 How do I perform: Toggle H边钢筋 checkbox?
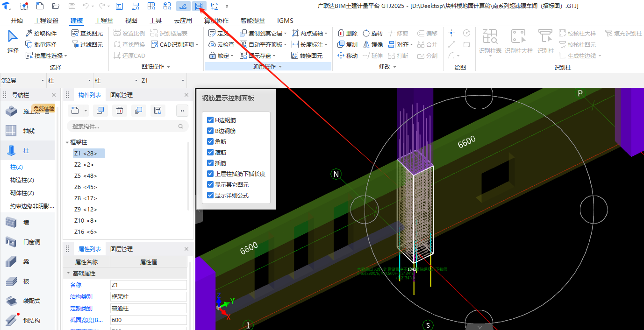pos(210,120)
